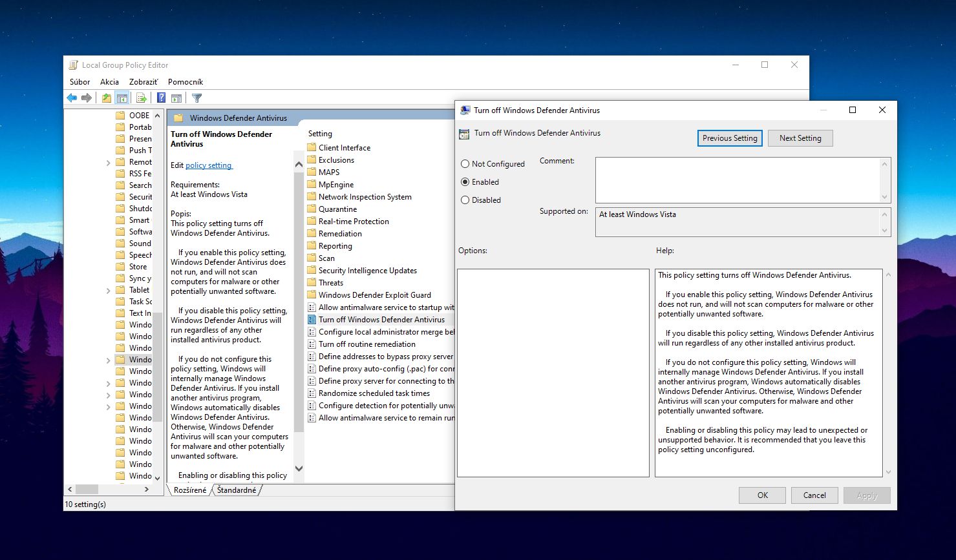The width and height of the screenshot is (956, 560).
Task: Select 'Turn off Windows Defender Antivirus' in the list
Action: click(381, 320)
